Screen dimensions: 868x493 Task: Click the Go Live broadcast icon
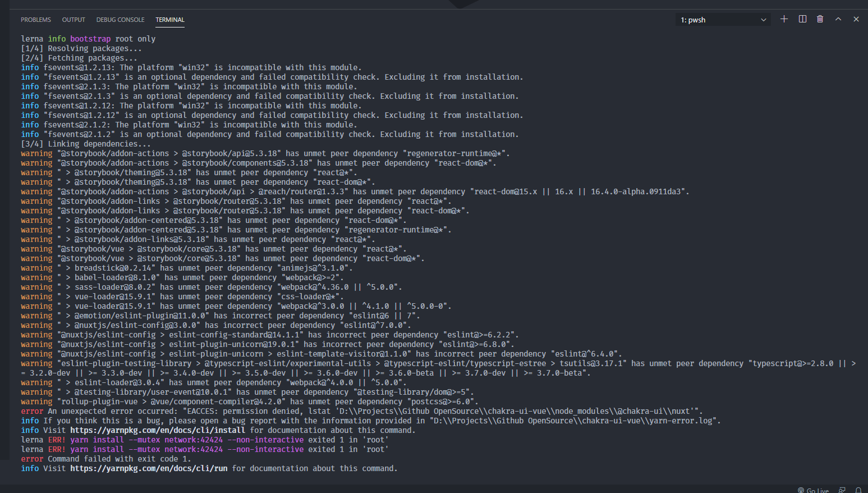tap(801, 489)
